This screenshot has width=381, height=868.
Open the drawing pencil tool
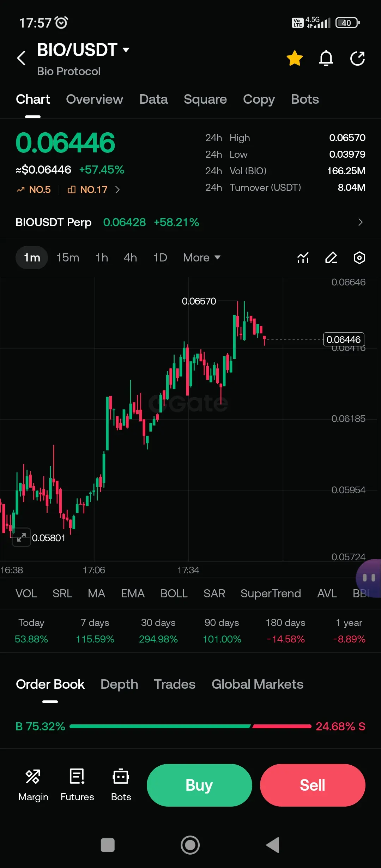coord(331,258)
